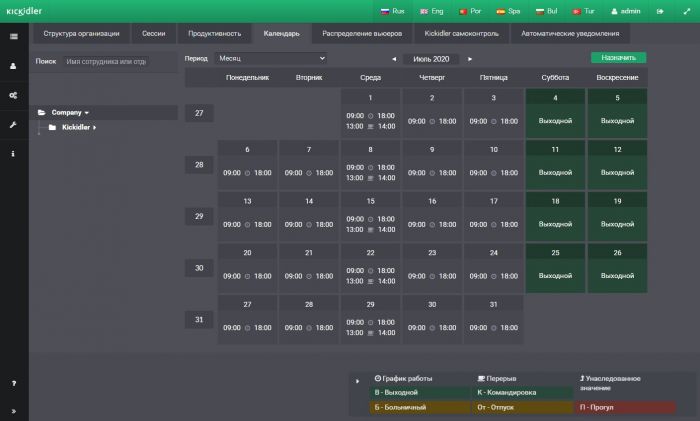Viewport: 700px width, 421px height.
Task: Select Sunday July 5 day-off cell
Action: click(x=617, y=113)
